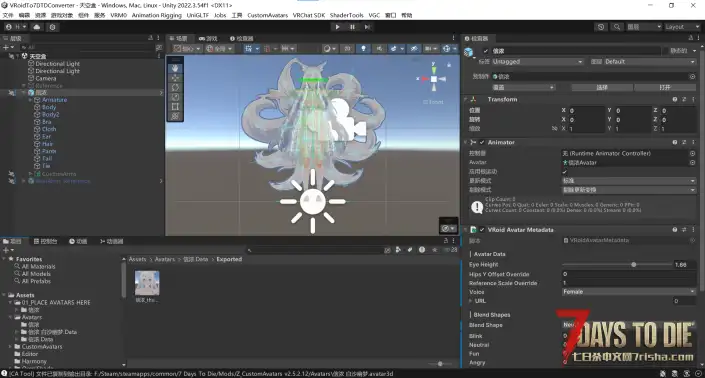
Task: Open the Animator Update Mode dropdown
Action: click(x=629, y=181)
